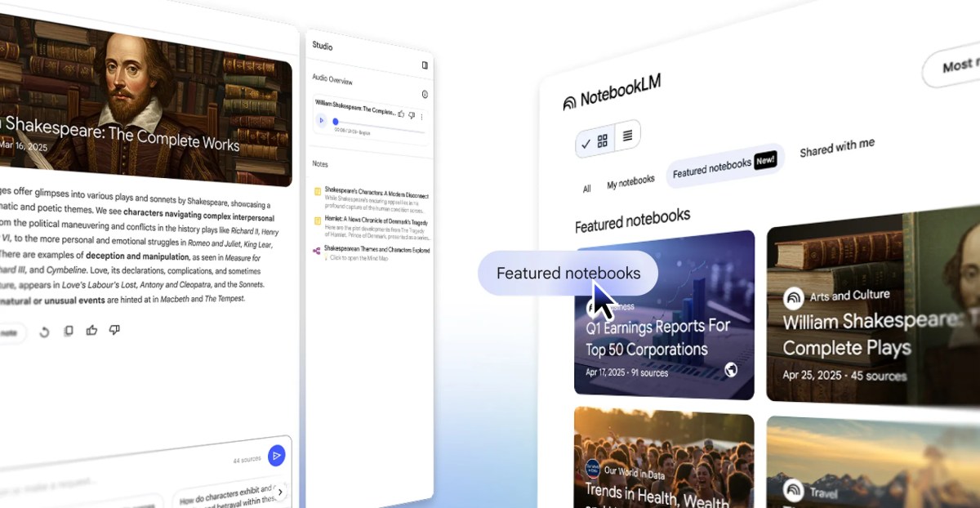Image resolution: width=980 pixels, height=508 pixels.
Task: Switch to grid view layout
Action: [603, 140]
